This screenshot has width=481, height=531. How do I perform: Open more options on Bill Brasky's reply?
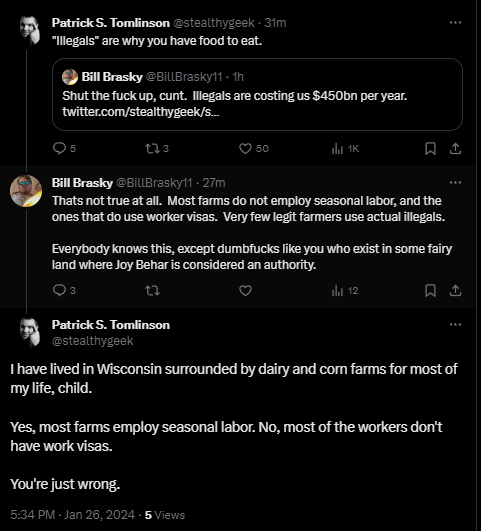click(455, 183)
